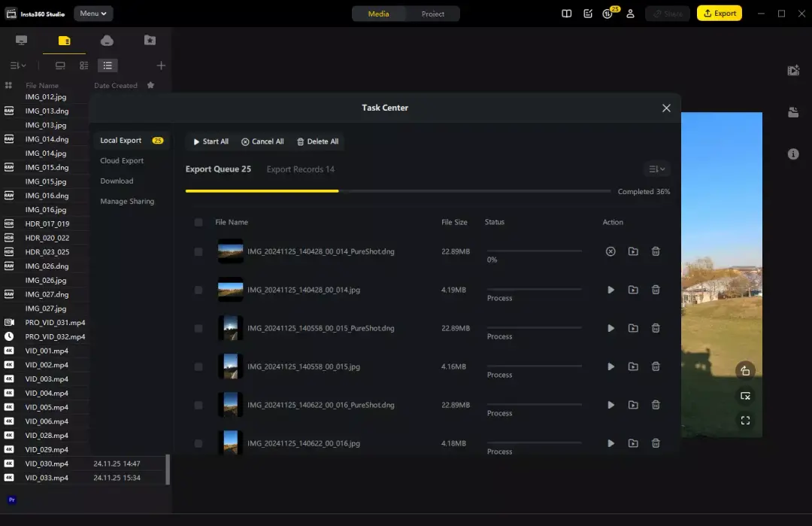The height and width of the screenshot is (526, 812).
Task: Click the progress bar of IMG_20241125_140428_00_014_PureShot.dng
Action: pos(534,251)
